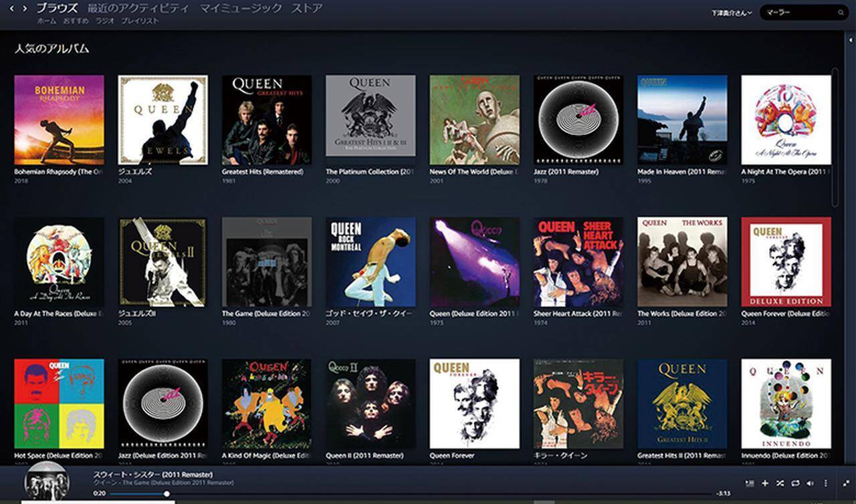Image resolution: width=856 pixels, height=504 pixels.
Task: Click the Queen II (2011 Remaster) title
Action: 364,455
